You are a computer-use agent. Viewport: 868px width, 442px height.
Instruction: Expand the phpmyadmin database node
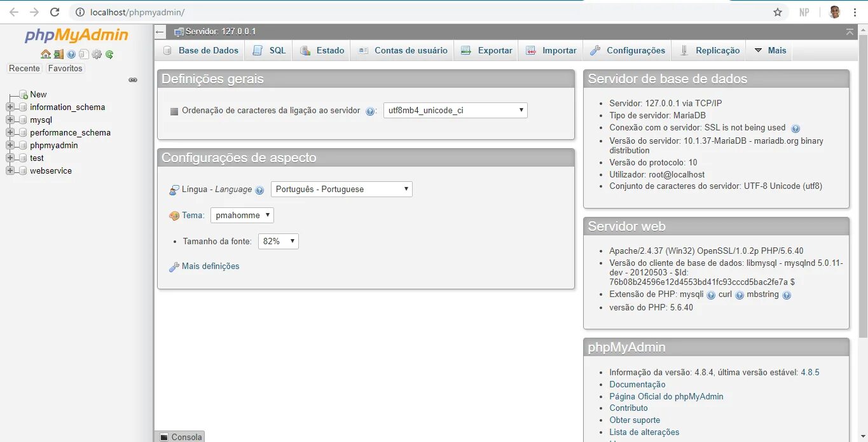click(10, 145)
